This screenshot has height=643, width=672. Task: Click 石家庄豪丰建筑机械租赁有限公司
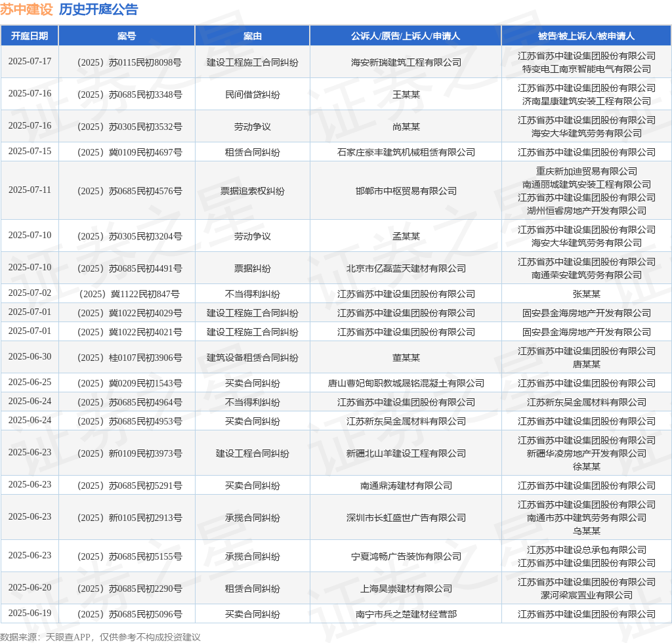click(x=406, y=152)
